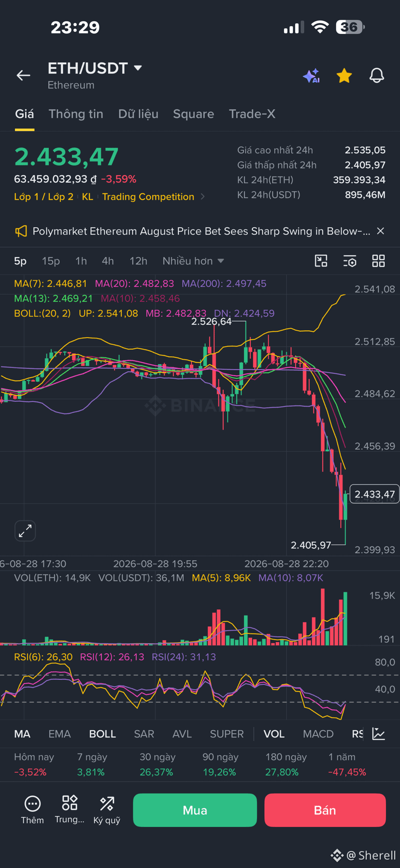The image size is (400, 868).
Task: Open the grid layout icon
Action: [379, 261]
